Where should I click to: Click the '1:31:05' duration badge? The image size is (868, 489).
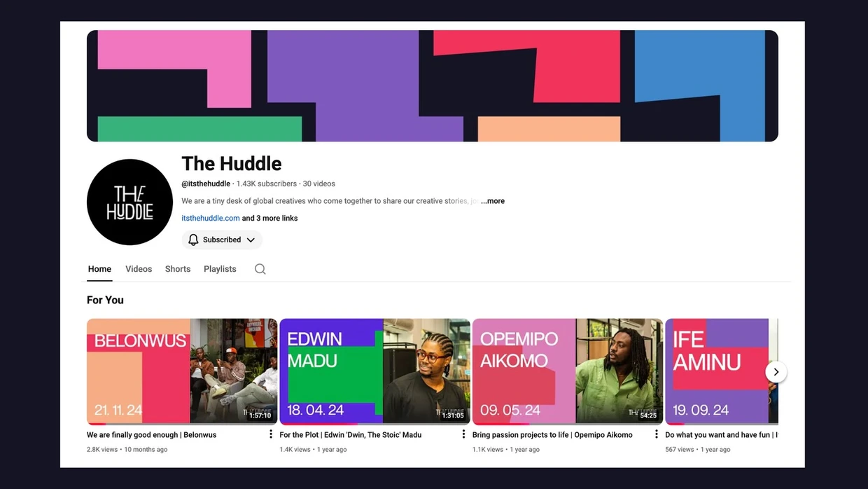[x=453, y=415]
